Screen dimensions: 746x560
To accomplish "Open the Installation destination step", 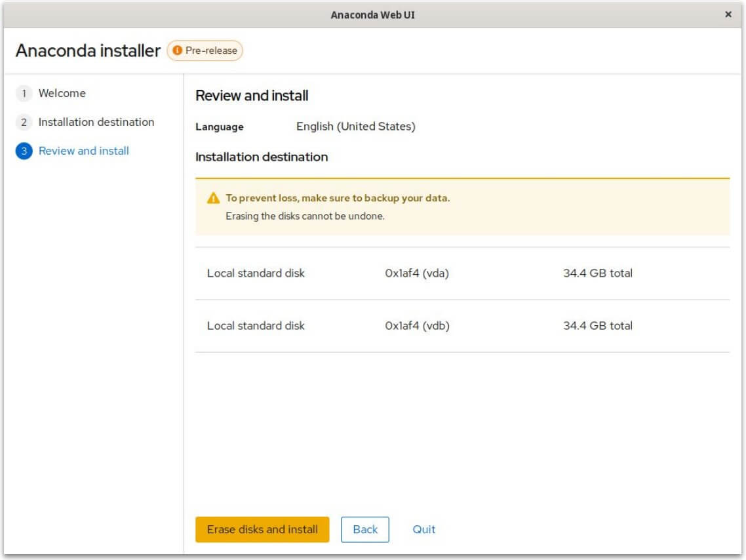I will point(96,122).
